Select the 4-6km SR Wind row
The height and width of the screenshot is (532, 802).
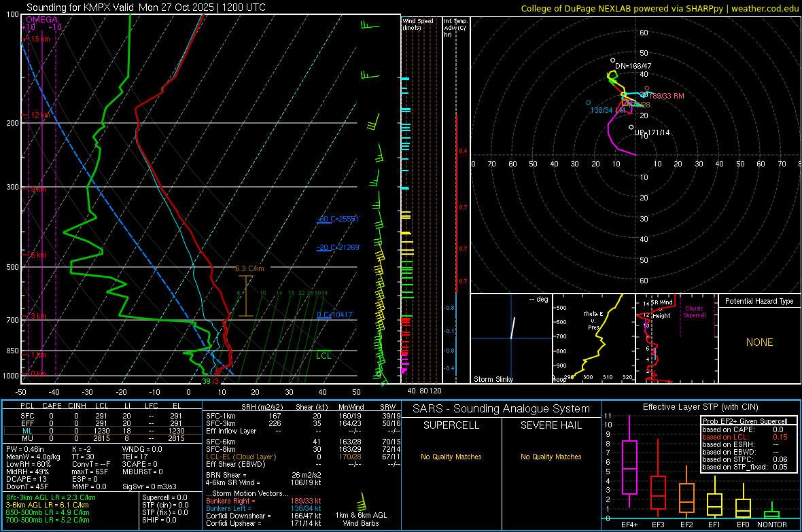pos(264,482)
